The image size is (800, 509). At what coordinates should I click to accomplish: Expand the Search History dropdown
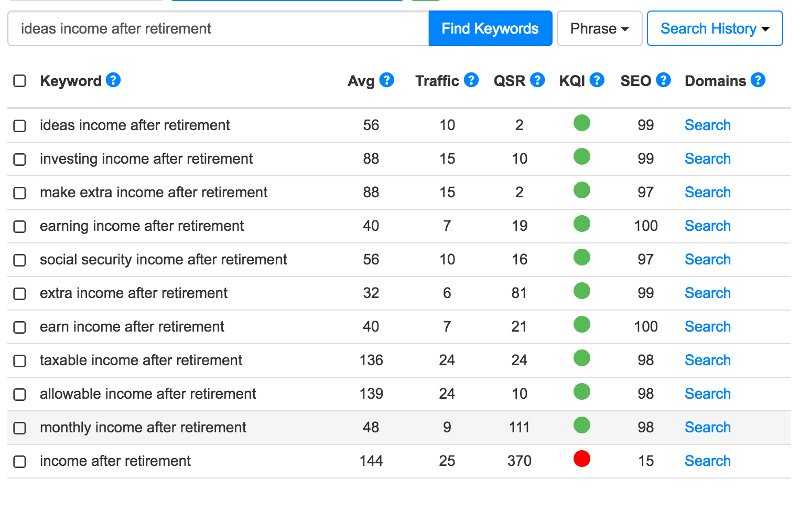tap(715, 29)
